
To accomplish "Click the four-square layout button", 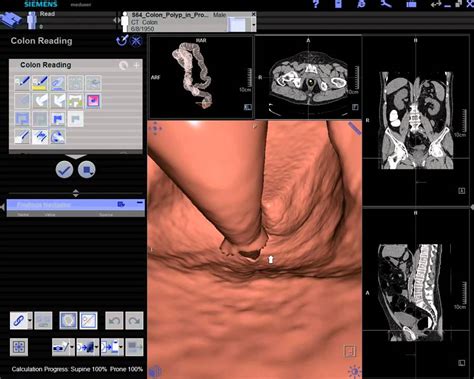I will click(x=19, y=347).
